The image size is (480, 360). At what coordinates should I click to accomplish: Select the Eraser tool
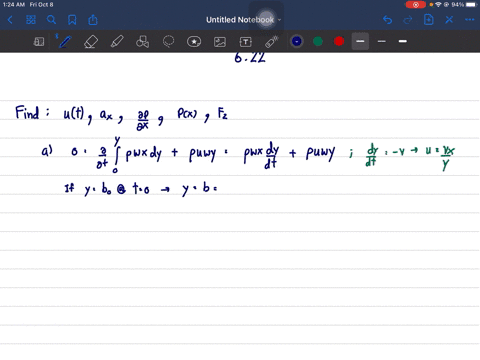pos(91,42)
